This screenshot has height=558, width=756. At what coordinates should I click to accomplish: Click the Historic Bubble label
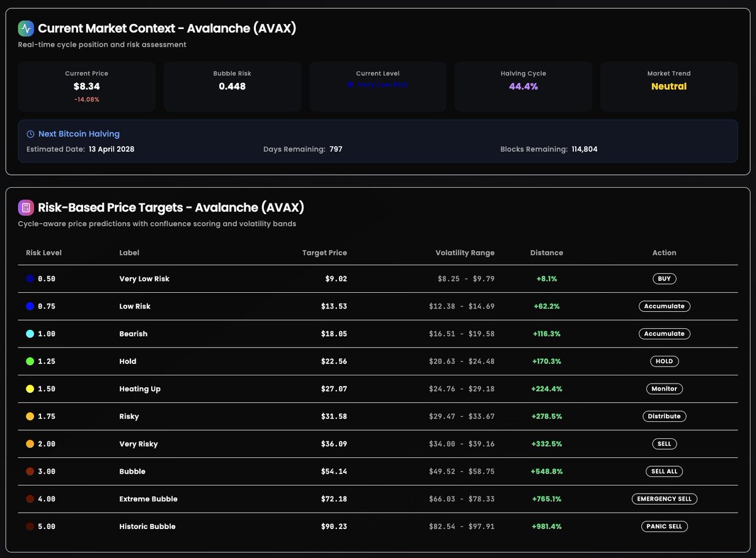tap(147, 527)
